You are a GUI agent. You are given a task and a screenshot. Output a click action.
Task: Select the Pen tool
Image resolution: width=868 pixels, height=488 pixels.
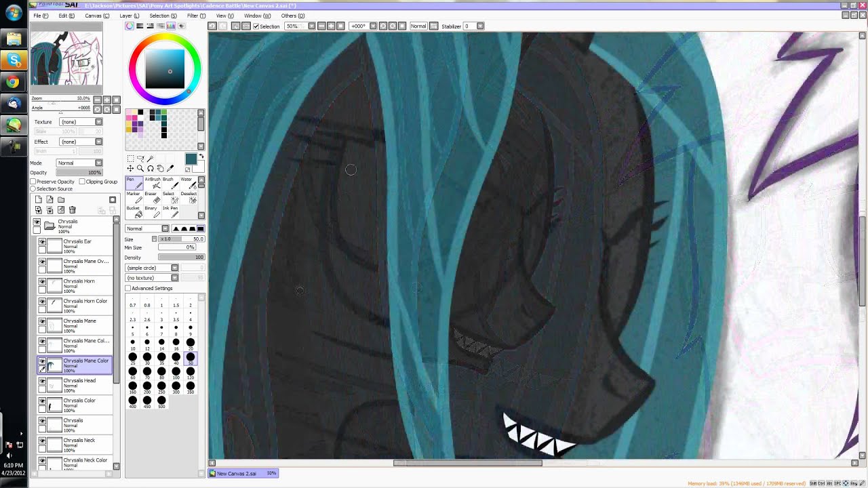pos(134,183)
